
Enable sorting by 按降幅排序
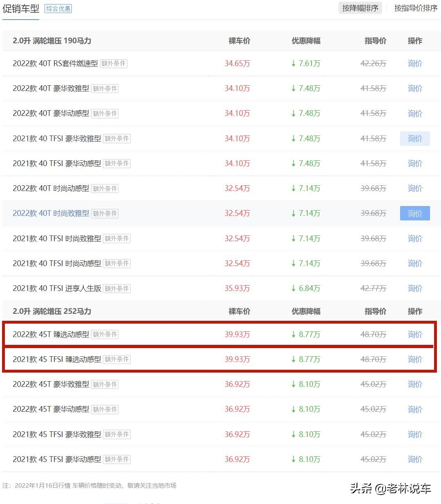click(x=360, y=8)
